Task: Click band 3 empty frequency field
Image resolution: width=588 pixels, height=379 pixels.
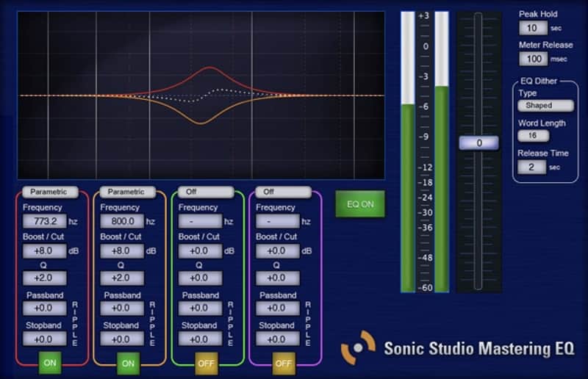Action: click(200, 221)
